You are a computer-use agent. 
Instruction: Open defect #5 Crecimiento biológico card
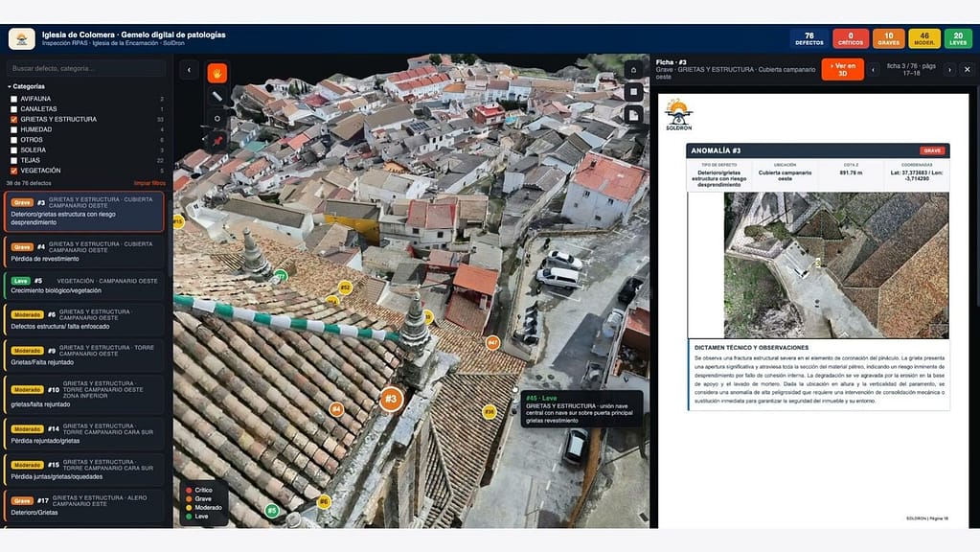(x=84, y=286)
